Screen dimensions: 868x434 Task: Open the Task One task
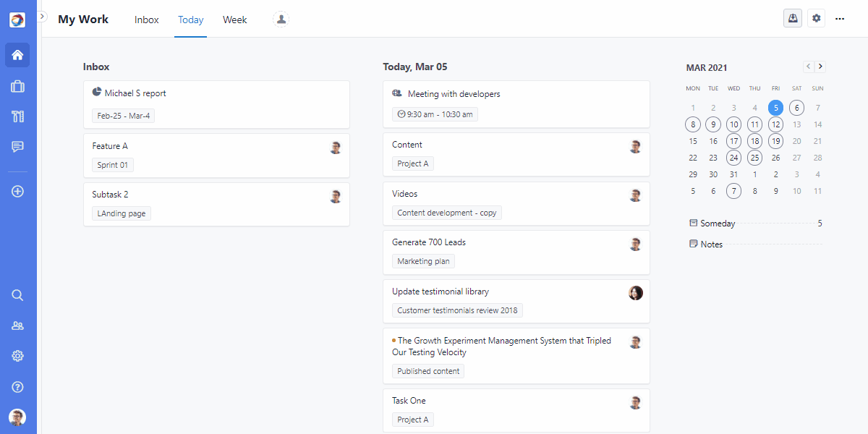click(x=516, y=410)
